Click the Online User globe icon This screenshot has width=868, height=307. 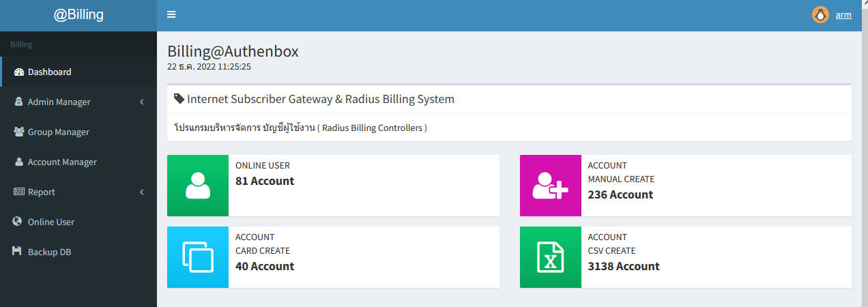pyautogui.click(x=18, y=222)
